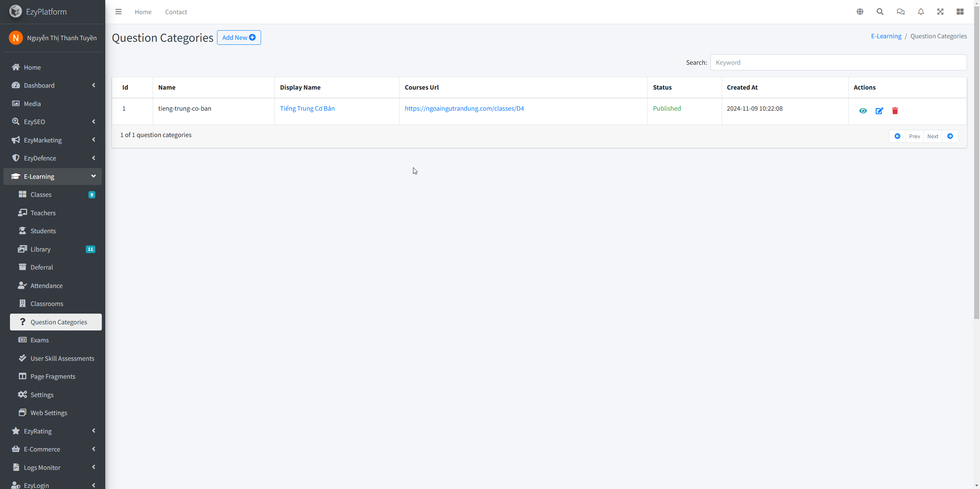
Task: View category details with eye icon
Action: pos(863,111)
